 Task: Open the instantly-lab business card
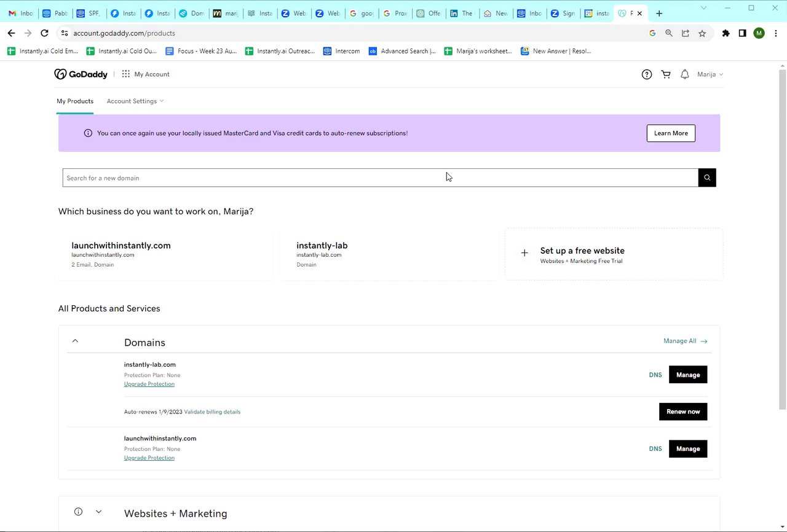click(x=389, y=254)
